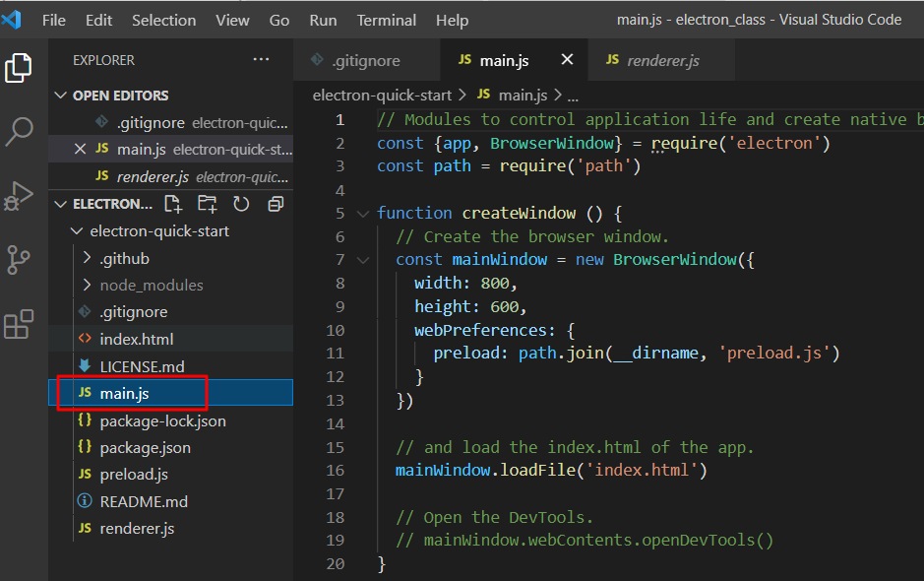Fold the createWindow function at line 5
The image size is (924, 581).
coord(363,214)
